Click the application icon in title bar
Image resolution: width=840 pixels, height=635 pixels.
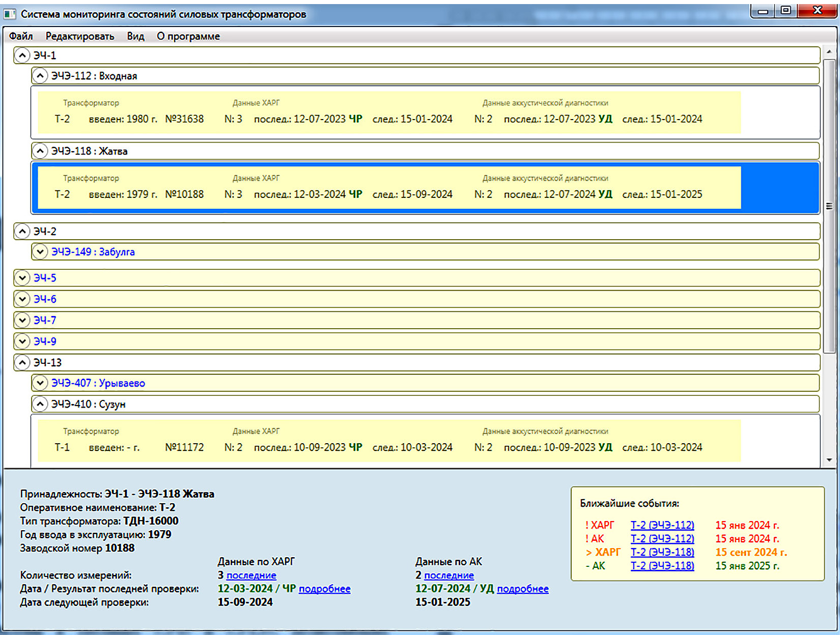coord(10,14)
